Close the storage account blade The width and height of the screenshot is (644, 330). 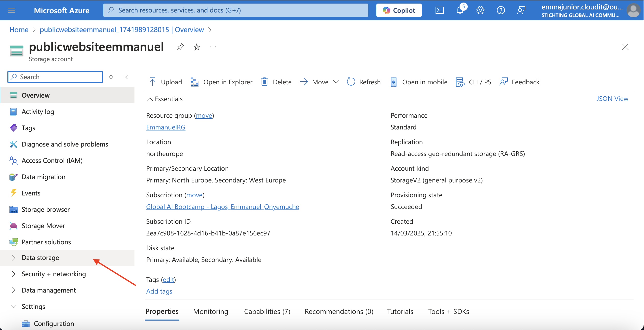(x=625, y=47)
